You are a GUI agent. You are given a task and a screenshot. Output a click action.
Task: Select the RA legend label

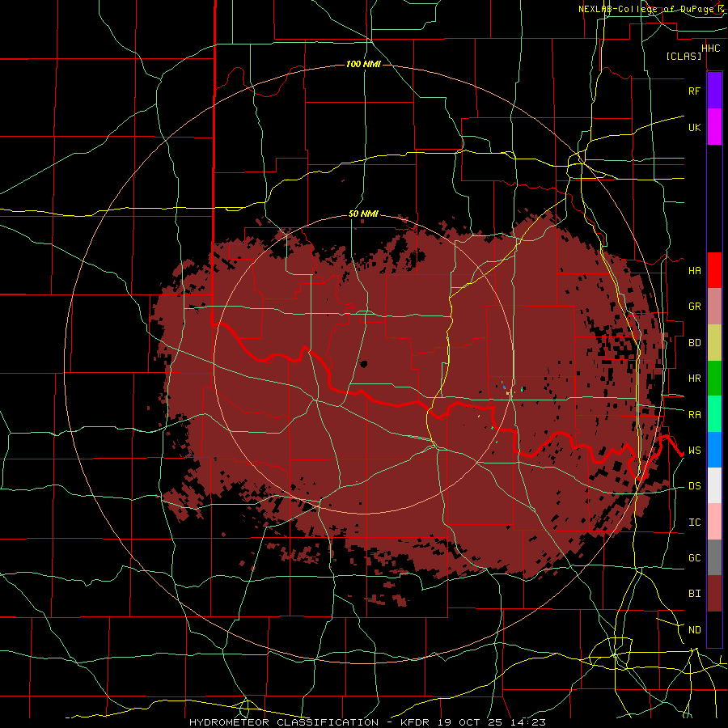click(x=694, y=414)
